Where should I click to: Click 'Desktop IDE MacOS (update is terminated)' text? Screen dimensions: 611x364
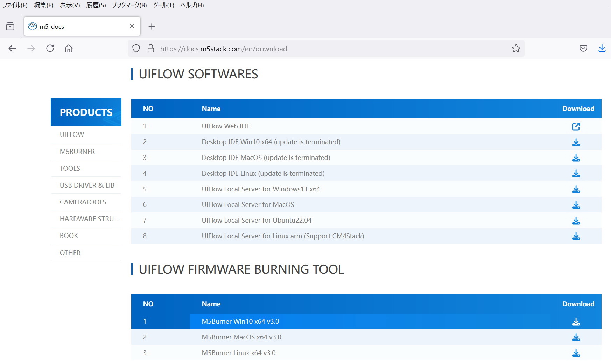[266, 157]
